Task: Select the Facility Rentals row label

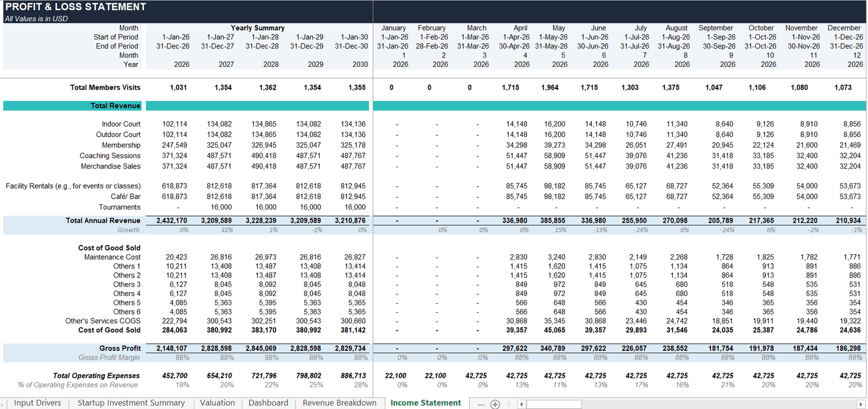Action: (x=73, y=186)
